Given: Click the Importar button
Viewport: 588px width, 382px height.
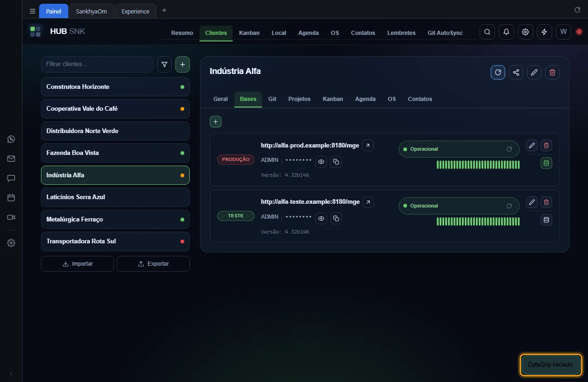Looking at the screenshot, I should (77, 264).
